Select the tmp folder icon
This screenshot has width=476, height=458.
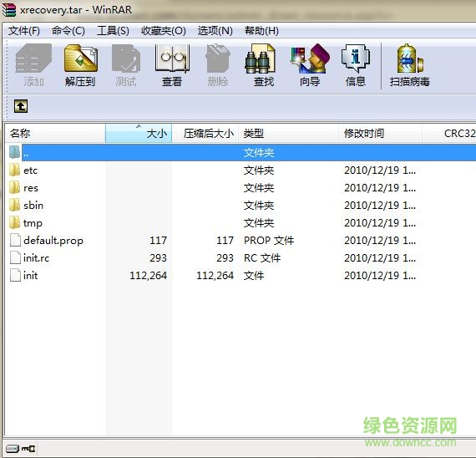pyautogui.click(x=14, y=223)
